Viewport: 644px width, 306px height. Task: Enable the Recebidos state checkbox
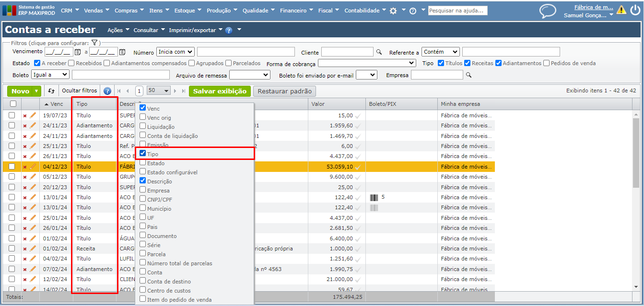(x=71, y=63)
